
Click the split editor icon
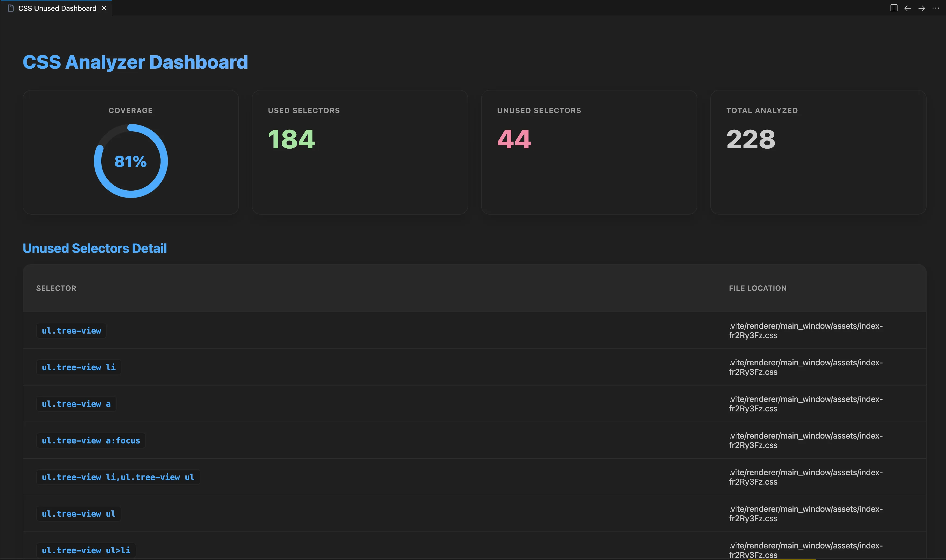pos(893,8)
